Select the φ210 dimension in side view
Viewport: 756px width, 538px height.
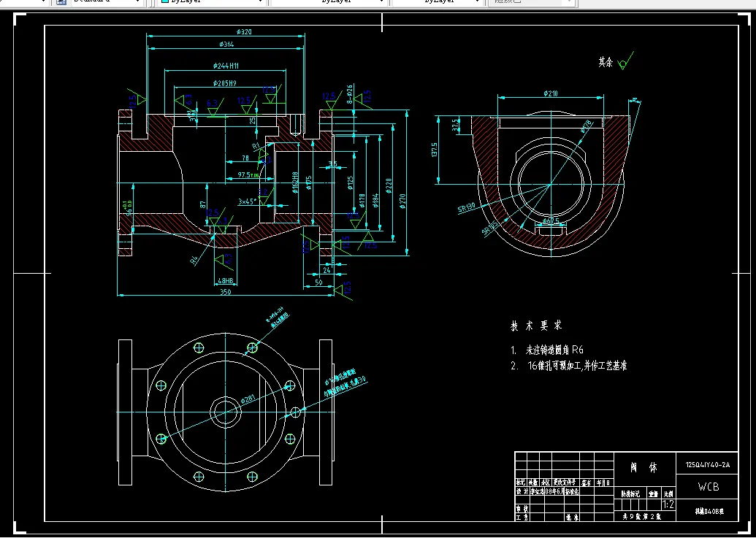point(550,93)
